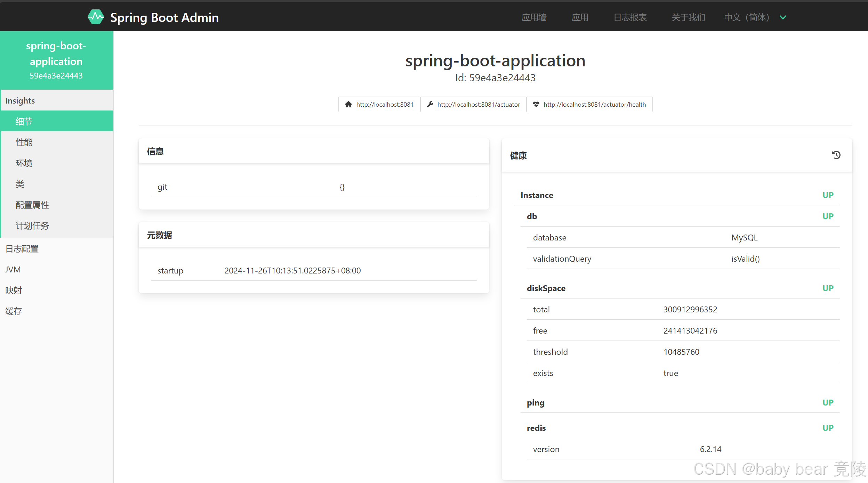Image resolution: width=868 pixels, height=483 pixels.
Task: Click the wrench icon on the actuator link
Action: [x=430, y=104]
